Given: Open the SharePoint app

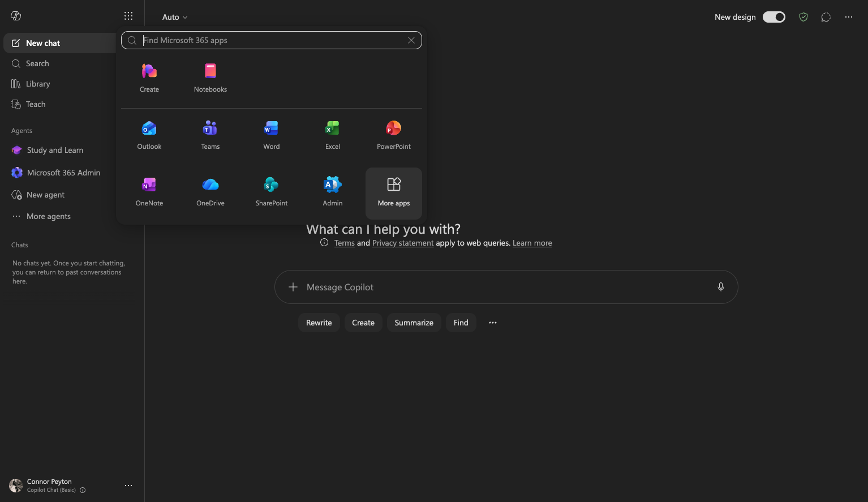Looking at the screenshot, I should [272, 192].
